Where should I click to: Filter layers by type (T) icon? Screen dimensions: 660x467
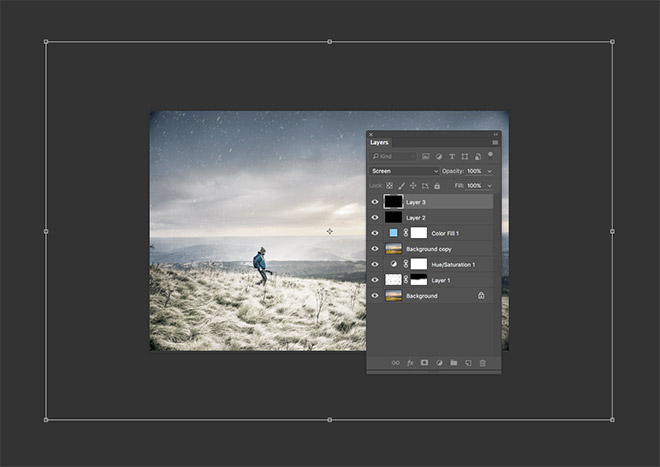click(x=451, y=157)
